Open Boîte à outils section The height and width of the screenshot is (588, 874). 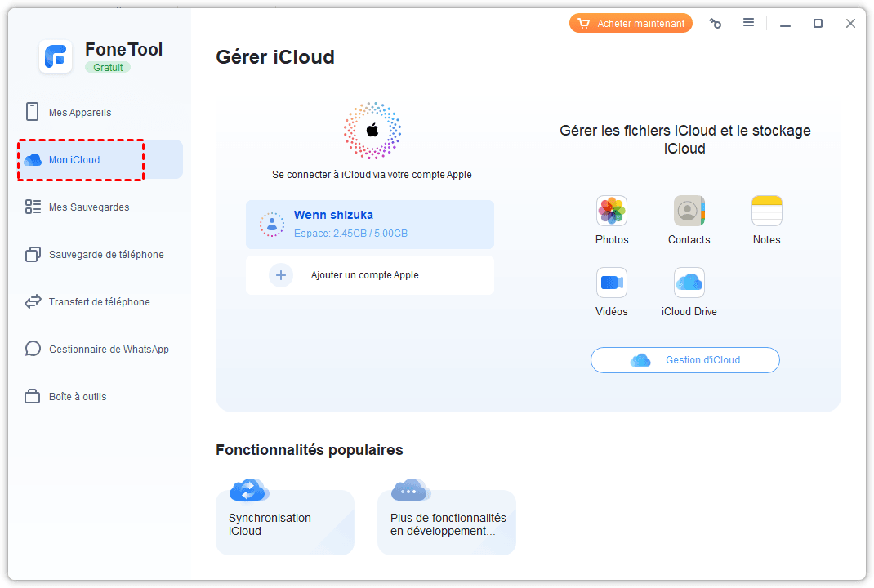click(78, 397)
